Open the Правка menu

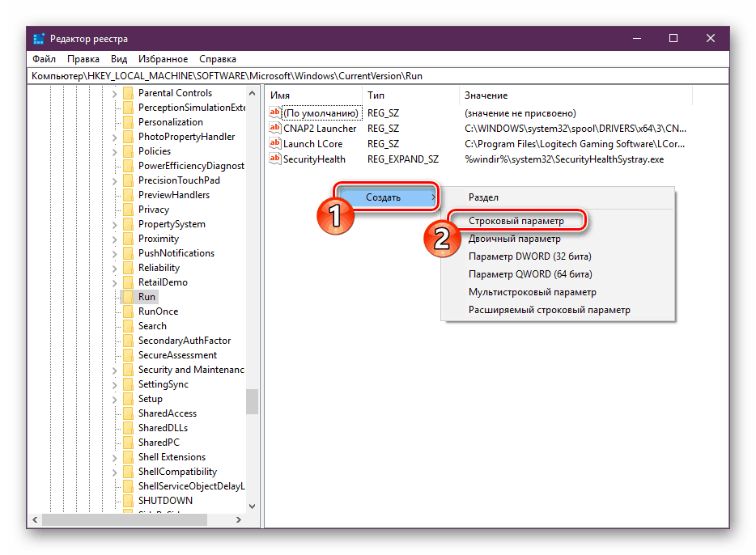(x=83, y=59)
